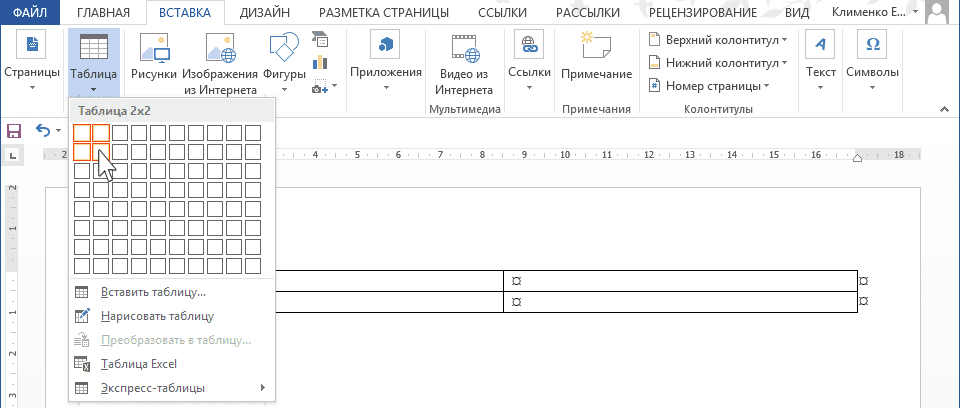Click Вставить таблицу icon in menu

click(81, 292)
